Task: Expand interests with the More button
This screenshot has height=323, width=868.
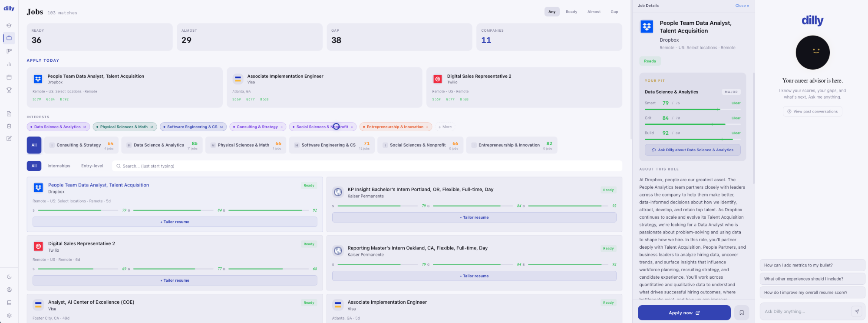Action: [x=445, y=127]
